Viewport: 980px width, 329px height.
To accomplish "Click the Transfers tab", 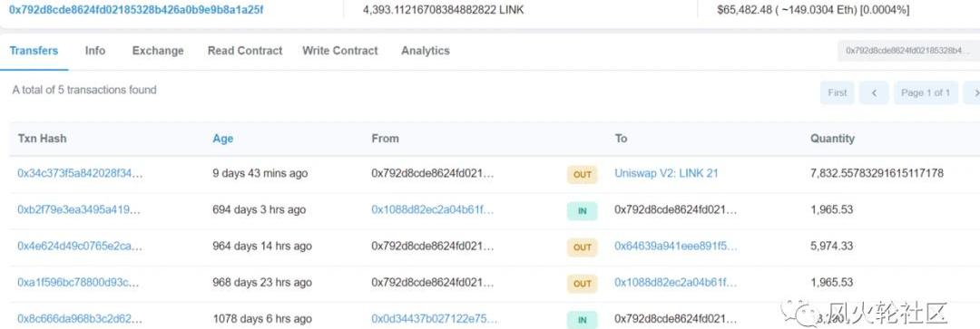I will pos(34,51).
